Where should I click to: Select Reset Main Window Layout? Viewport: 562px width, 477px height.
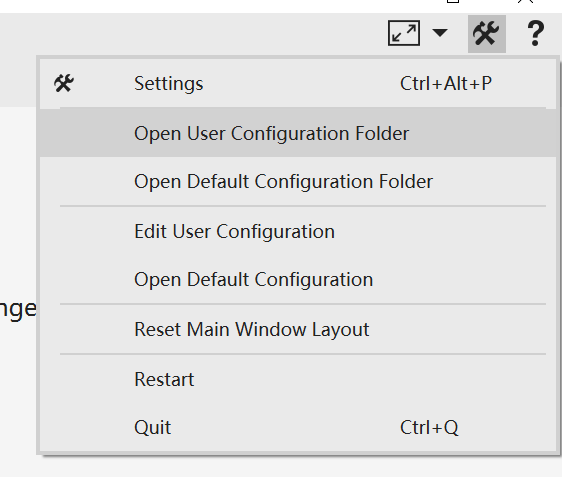point(298,329)
